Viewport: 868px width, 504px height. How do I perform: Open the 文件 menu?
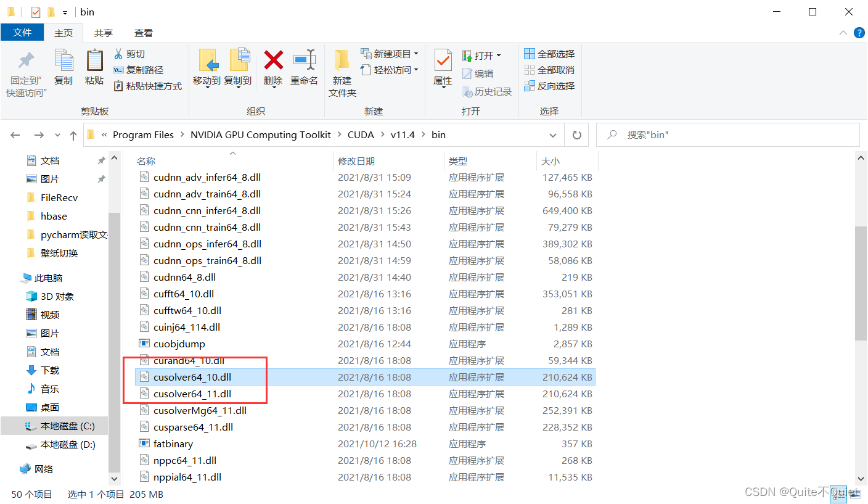(x=22, y=33)
